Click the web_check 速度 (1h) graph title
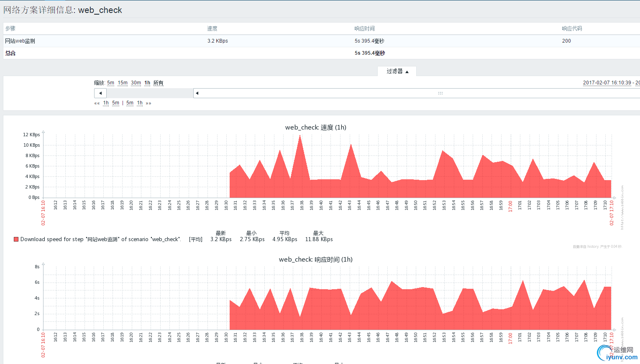This screenshot has height=364, width=640. tap(316, 127)
